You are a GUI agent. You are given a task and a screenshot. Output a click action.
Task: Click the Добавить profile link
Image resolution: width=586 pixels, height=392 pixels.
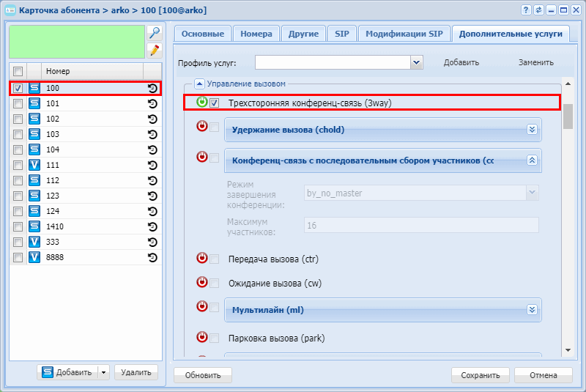[461, 62]
